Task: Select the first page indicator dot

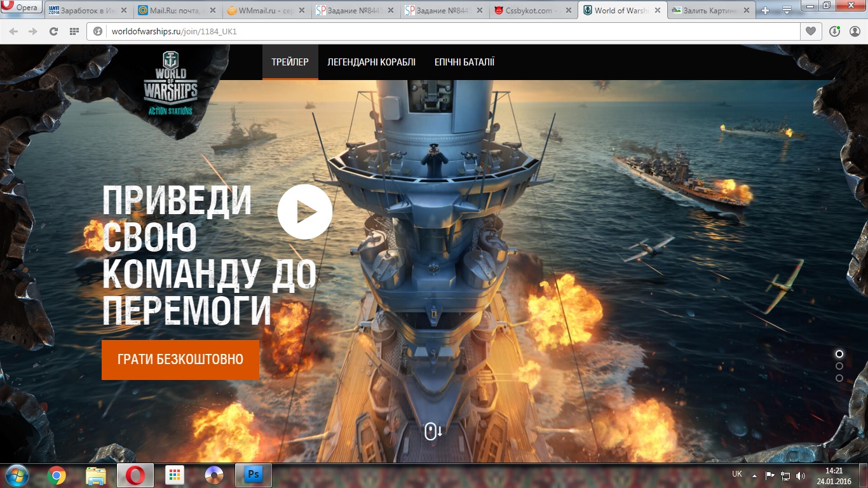Action: tap(839, 354)
